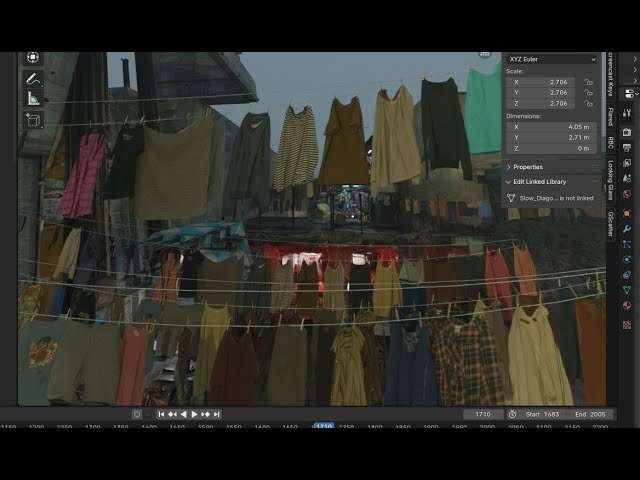Click the Scale Z value field

click(540, 103)
